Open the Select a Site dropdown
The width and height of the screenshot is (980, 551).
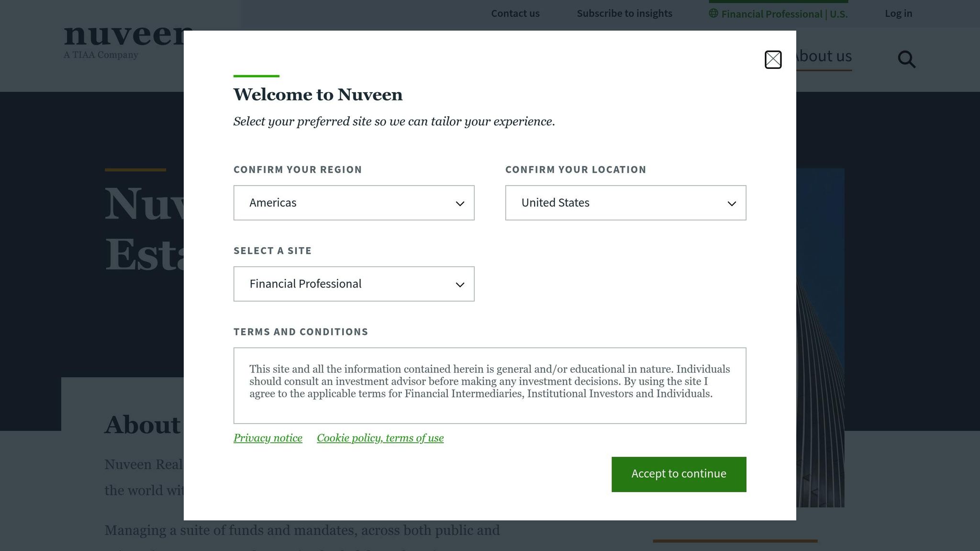coord(354,284)
